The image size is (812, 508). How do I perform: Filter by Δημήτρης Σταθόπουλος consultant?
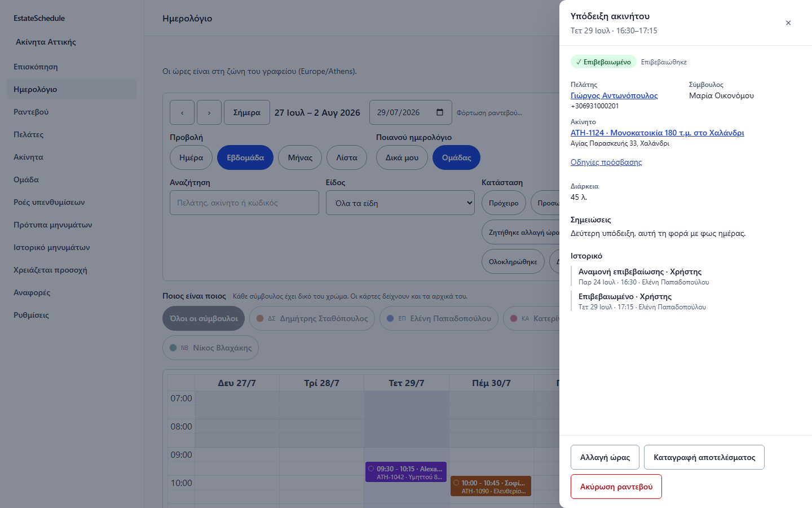[312, 318]
